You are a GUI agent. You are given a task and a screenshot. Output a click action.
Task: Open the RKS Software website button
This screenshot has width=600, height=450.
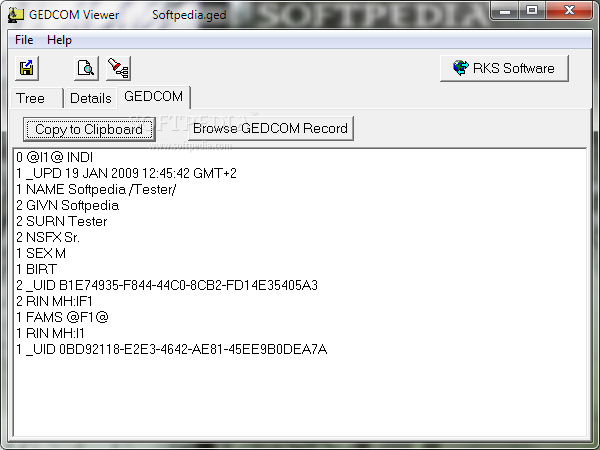[x=504, y=68]
